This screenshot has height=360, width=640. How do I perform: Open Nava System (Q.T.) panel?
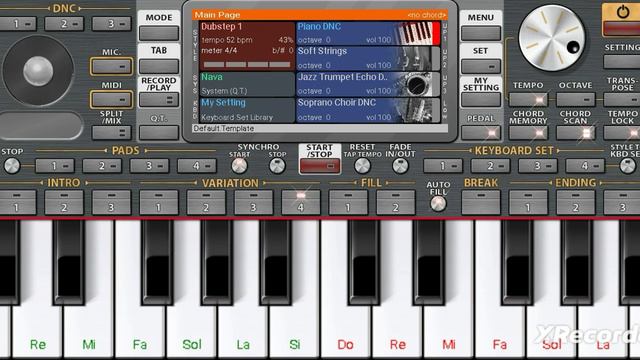coord(247,84)
